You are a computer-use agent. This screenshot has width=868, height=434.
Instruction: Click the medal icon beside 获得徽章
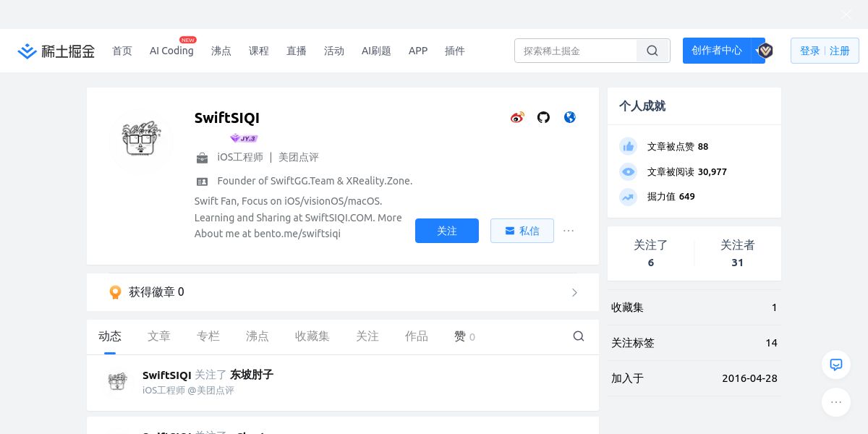(x=115, y=292)
